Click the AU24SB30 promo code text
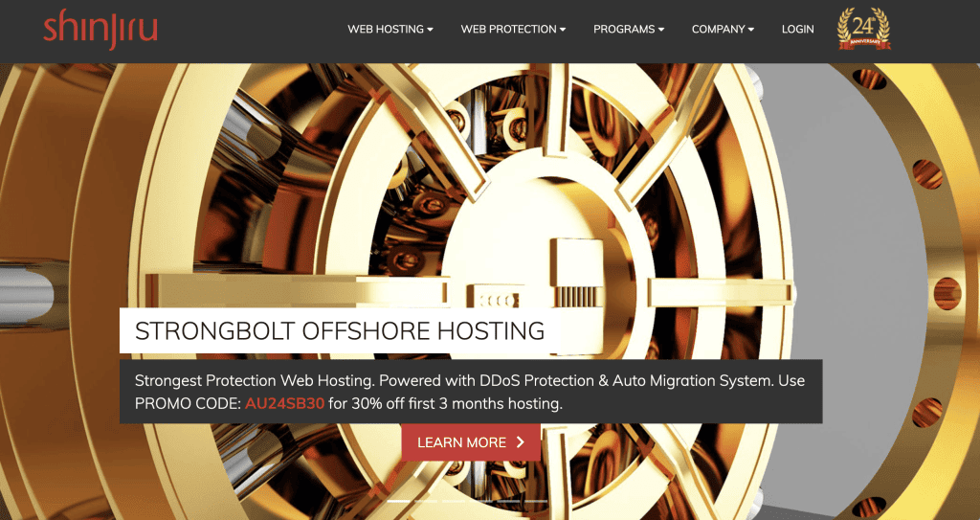 point(284,403)
